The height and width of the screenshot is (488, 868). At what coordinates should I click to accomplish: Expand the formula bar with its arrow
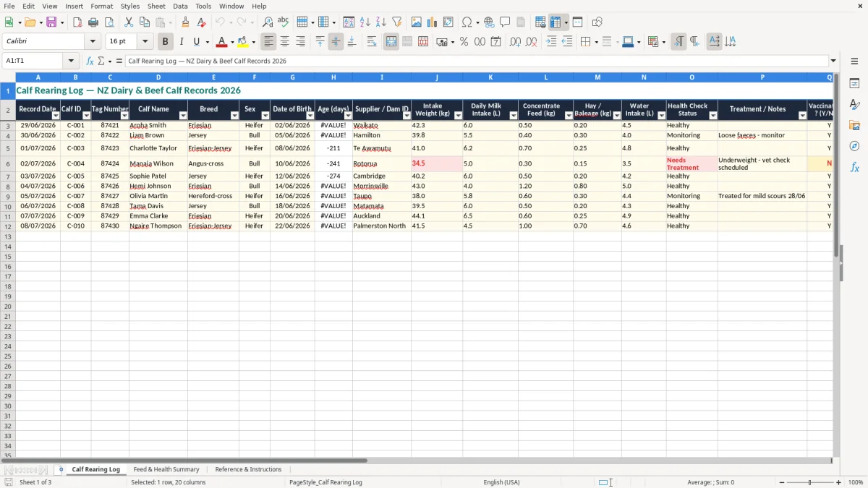click(833, 61)
